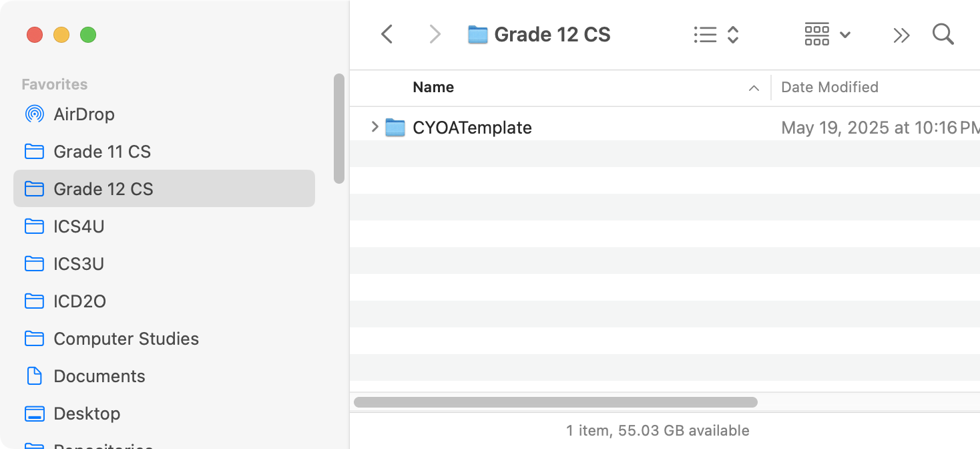980x449 pixels.
Task: Toggle sort order arrow in Name column
Action: tap(754, 88)
